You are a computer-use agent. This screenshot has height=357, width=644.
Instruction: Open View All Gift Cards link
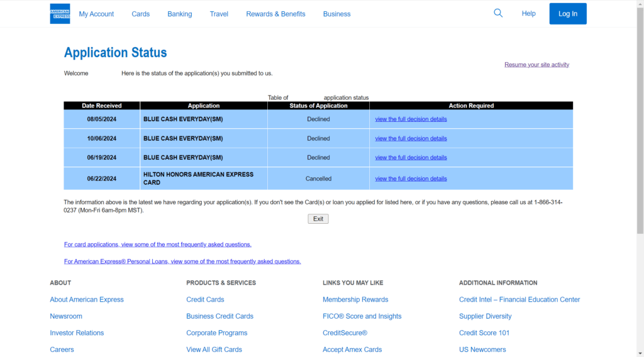click(x=214, y=349)
